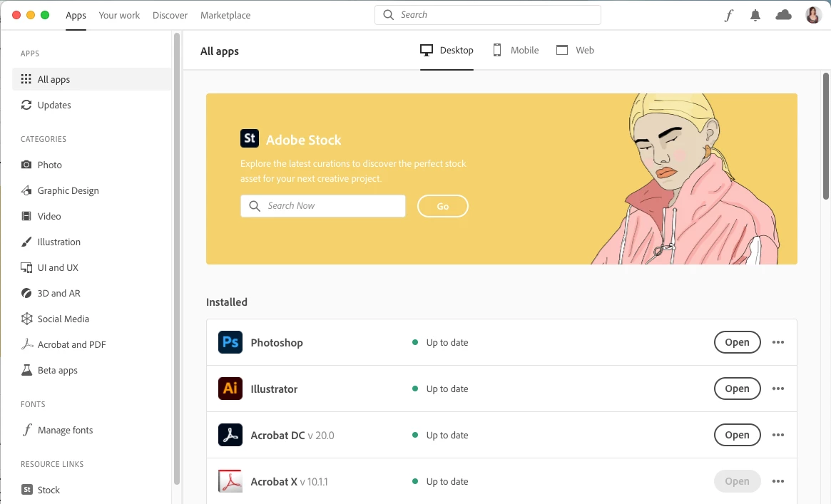Choose the 3D and AR category
The image size is (831, 504).
tap(51, 293)
